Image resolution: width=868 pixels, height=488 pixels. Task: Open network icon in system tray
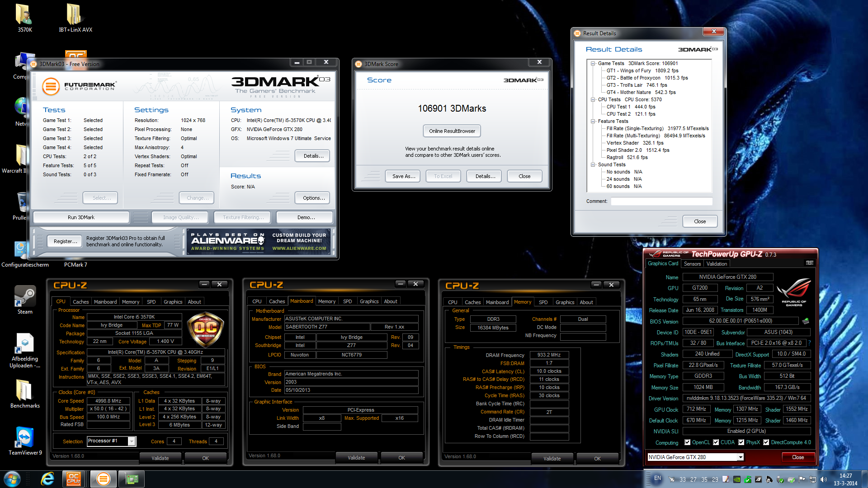click(812, 479)
